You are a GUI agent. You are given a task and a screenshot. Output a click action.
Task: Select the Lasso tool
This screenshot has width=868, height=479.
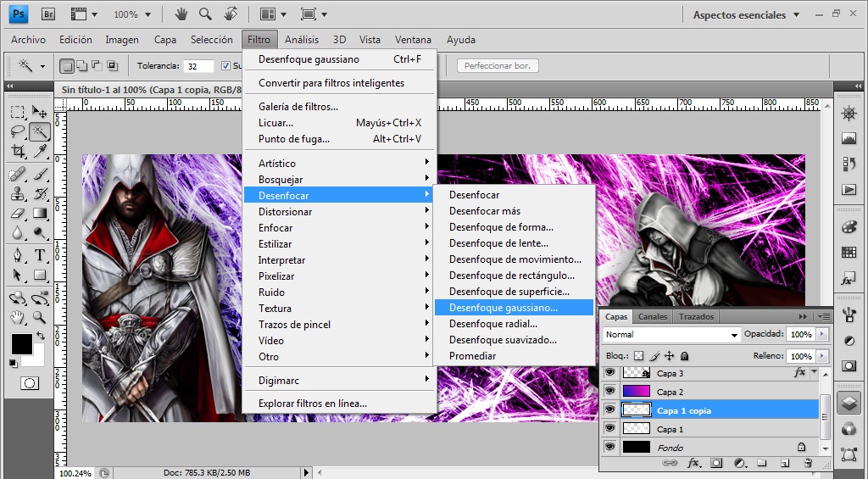[18, 131]
